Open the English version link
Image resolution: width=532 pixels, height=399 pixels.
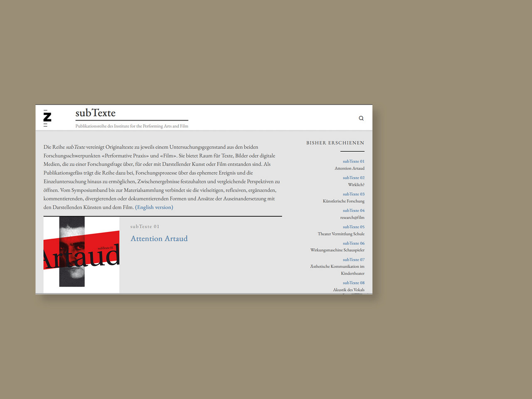tap(154, 207)
